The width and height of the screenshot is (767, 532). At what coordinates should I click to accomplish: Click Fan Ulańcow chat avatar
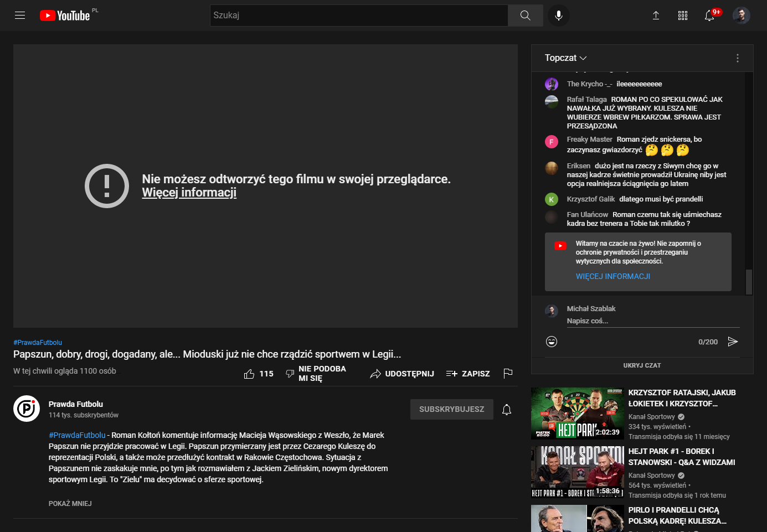click(x=552, y=217)
